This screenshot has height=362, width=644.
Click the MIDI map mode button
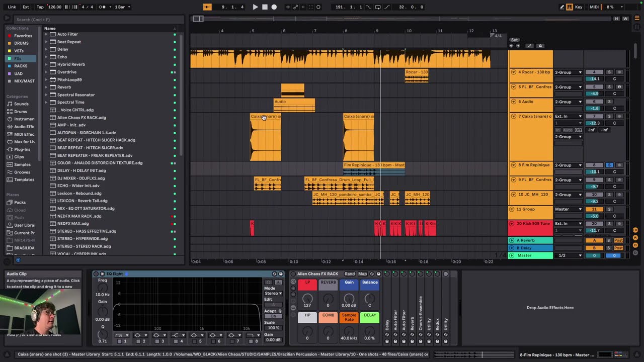pyautogui.click(x=594, y=7)
